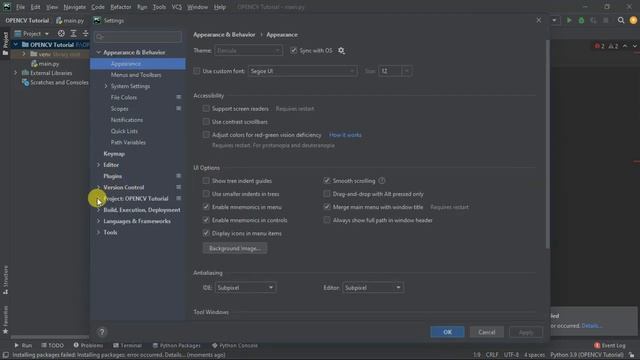The height and width of the screenshot is (360, 640).
Task: Click the Background Image button
Action: [x=235, y=248]
